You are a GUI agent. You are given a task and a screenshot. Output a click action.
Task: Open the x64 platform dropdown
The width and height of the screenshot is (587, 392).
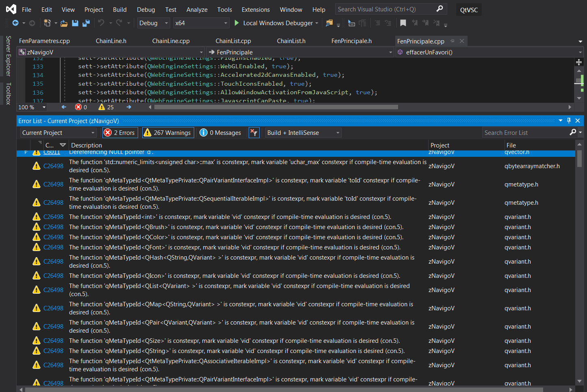(201, 23)
